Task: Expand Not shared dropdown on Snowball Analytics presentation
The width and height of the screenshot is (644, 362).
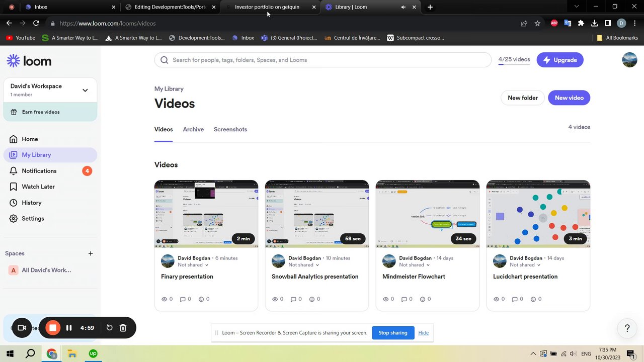Action: pyautogui.click(x=304, y=265)
